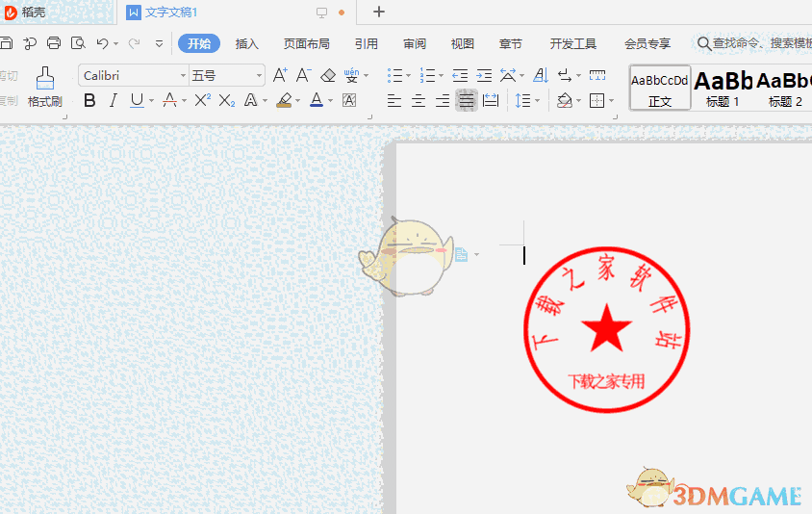Apply blue font color
Screen dimensions: 812x514
pos(317,100)
